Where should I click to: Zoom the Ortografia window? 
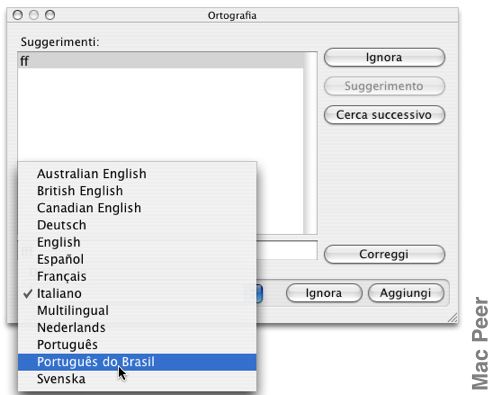click(x=50, y=15)
